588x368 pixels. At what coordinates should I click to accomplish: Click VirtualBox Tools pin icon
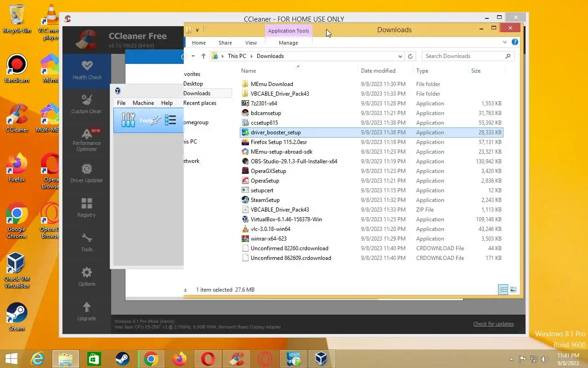click(x=156, y=120)
